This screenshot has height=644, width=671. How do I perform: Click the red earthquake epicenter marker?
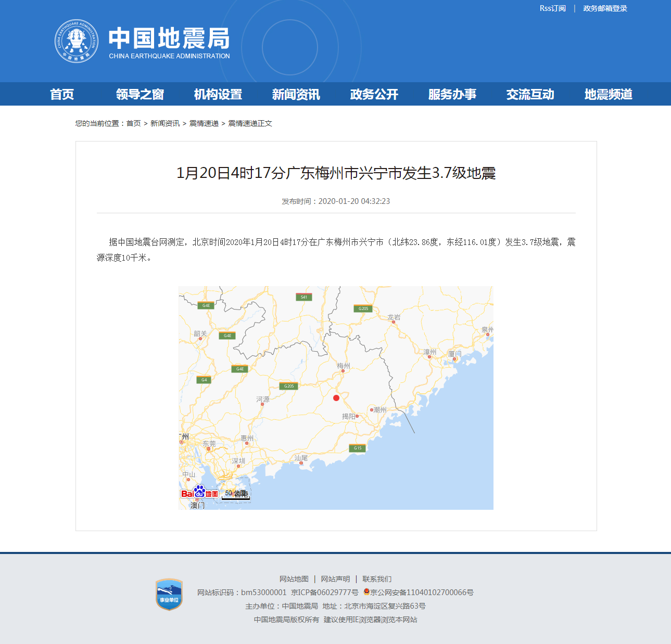(x=336, y=398)
